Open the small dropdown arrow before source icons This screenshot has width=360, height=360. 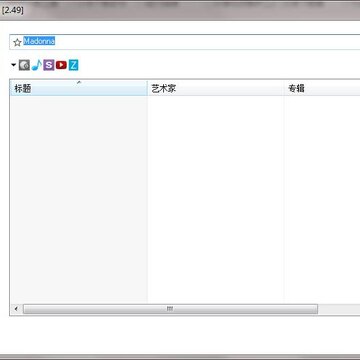click(x=14, y=65)
